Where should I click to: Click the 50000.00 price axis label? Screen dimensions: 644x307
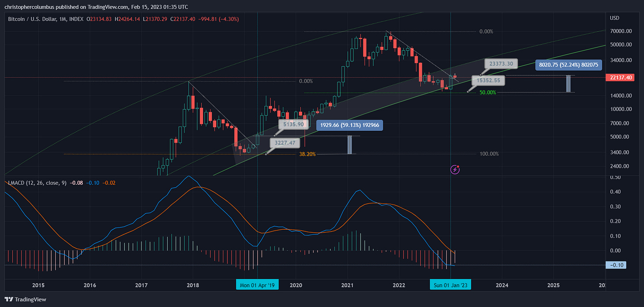click(x=621, y=45)
